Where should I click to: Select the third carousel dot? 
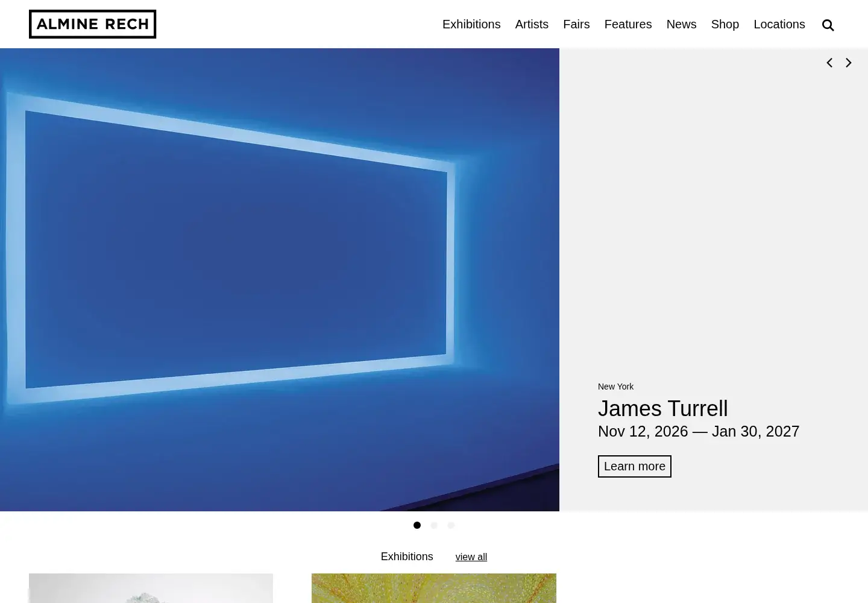click(x=451, y=525)
